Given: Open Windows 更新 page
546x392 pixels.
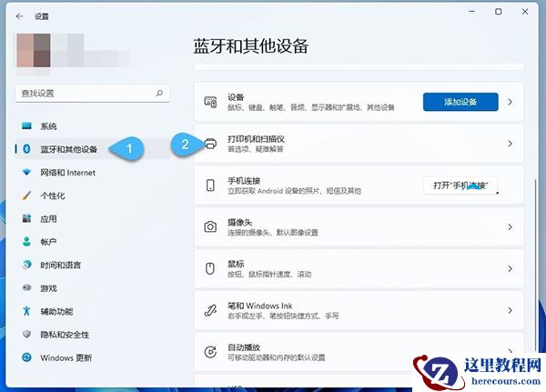Looking at the screenshot, I should pos(66,357).
